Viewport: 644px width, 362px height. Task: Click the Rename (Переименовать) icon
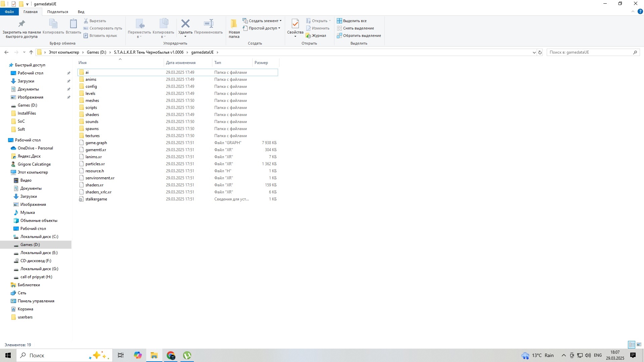tap(208, 24)
